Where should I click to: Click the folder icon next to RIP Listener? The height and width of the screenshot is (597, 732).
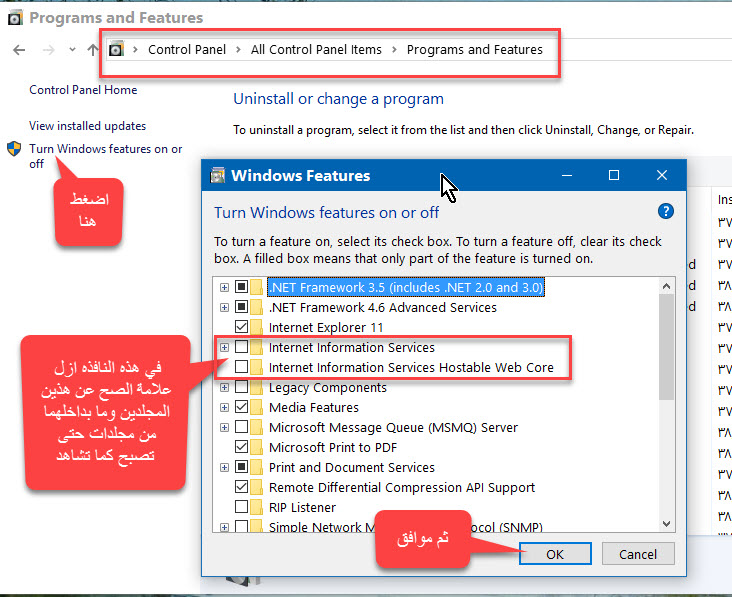tap(257, 508)
